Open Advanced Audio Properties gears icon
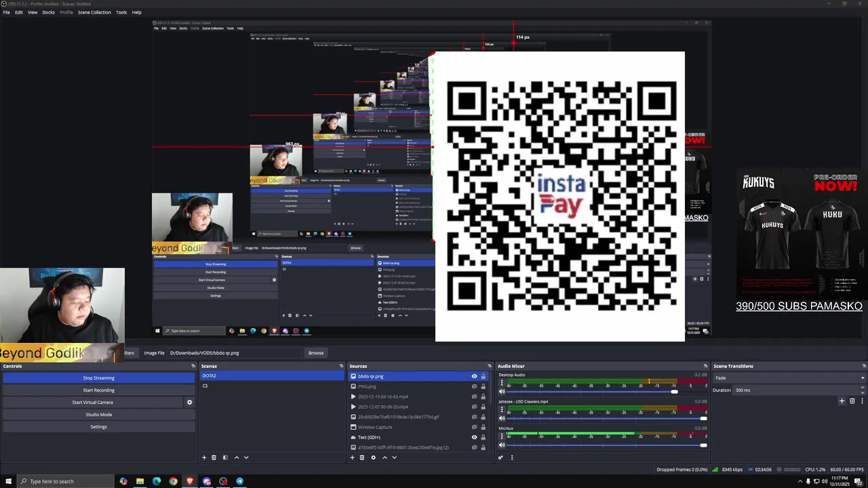The image size is (868, 488). click(501, 457)
